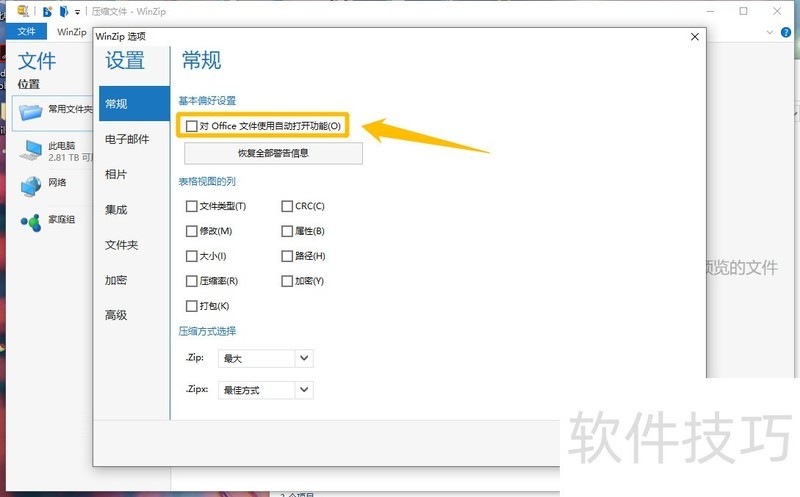This screenshot has width=800, height=497.
Task: Check the CRC(C) column checkbox
Action: tap(287, 206)
